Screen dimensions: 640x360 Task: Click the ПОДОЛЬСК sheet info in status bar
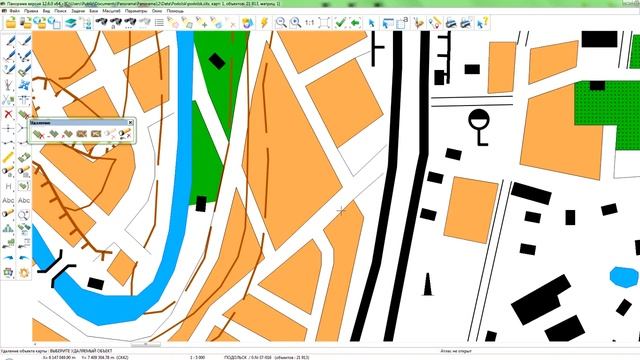(267, 358)
